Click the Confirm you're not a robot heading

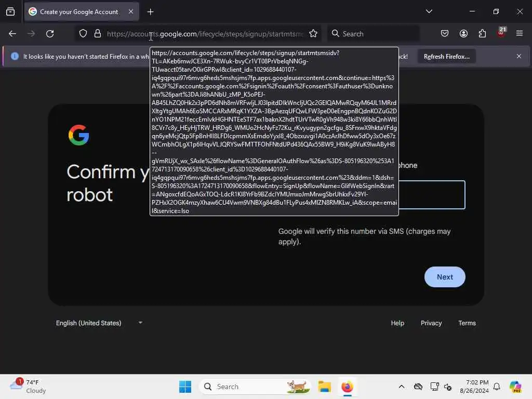coord(108,183)
